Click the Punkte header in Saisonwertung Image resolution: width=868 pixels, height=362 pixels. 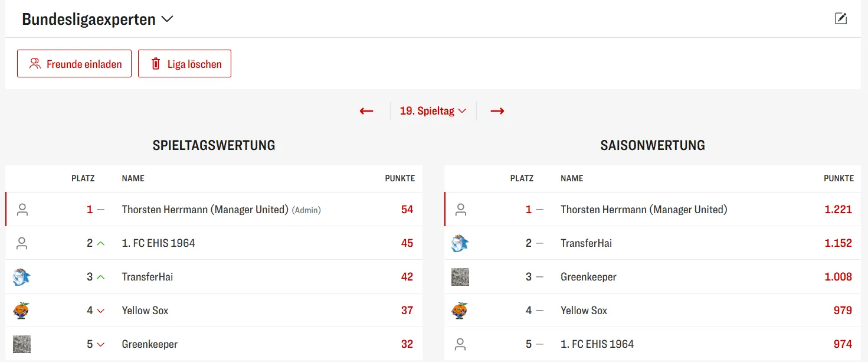click(838, 178)
